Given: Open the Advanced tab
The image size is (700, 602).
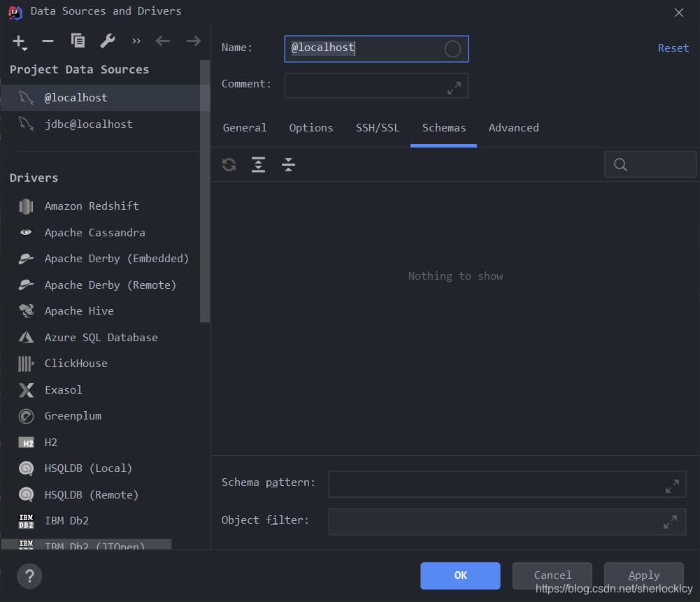Looking at the screenshot, I should [513, 128].
